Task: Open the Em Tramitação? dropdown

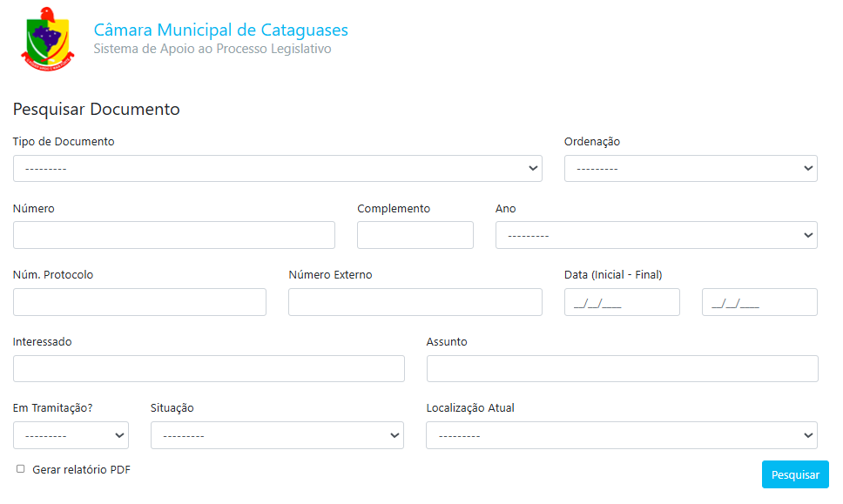Action: click(71, 435)
